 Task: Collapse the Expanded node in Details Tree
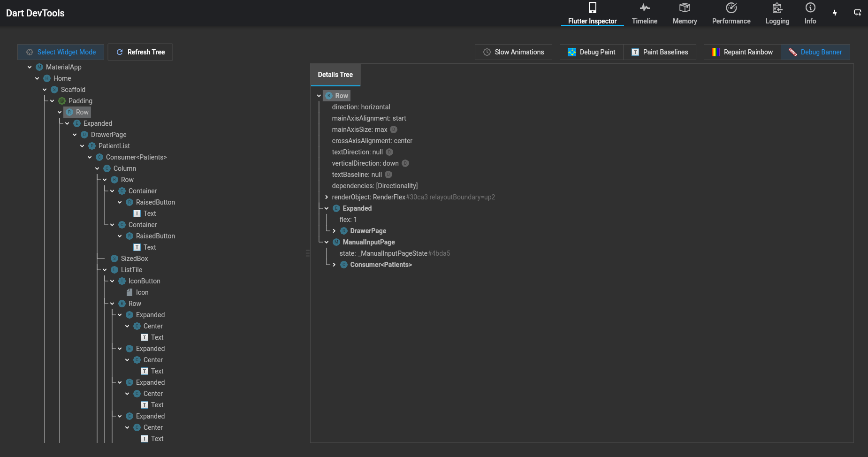click(x=327, y=208)
